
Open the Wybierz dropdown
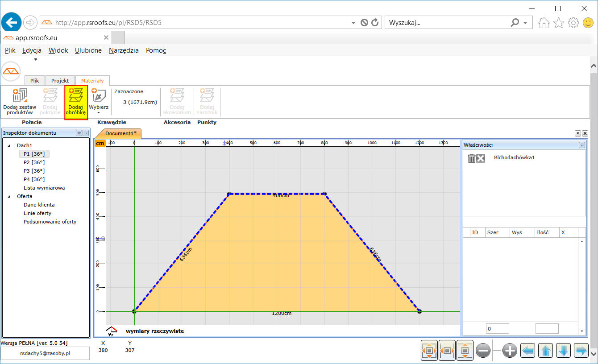tap(98, 112)
